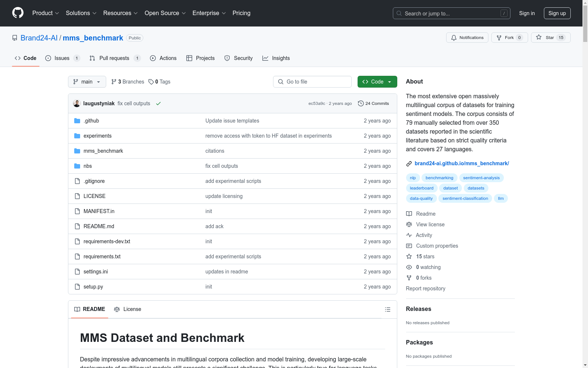The image size is (588, 368).
Task: Open the mms_benchmark folder
Action: pyautogui.click(x=103, y=151)
